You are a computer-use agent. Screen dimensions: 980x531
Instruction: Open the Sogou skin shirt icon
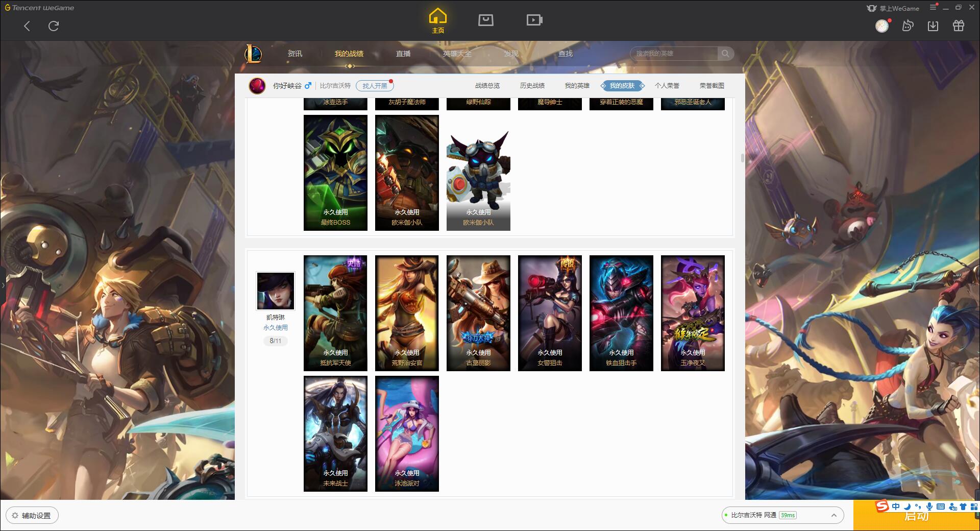pyautogui.click(x=963, y=506)
